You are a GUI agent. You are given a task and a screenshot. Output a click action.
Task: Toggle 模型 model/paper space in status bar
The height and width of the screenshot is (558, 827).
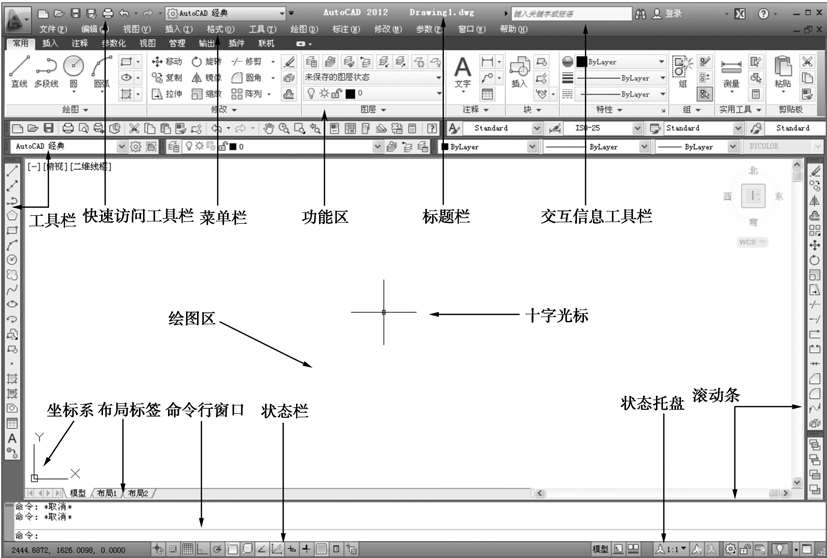(x=600, y=549)
